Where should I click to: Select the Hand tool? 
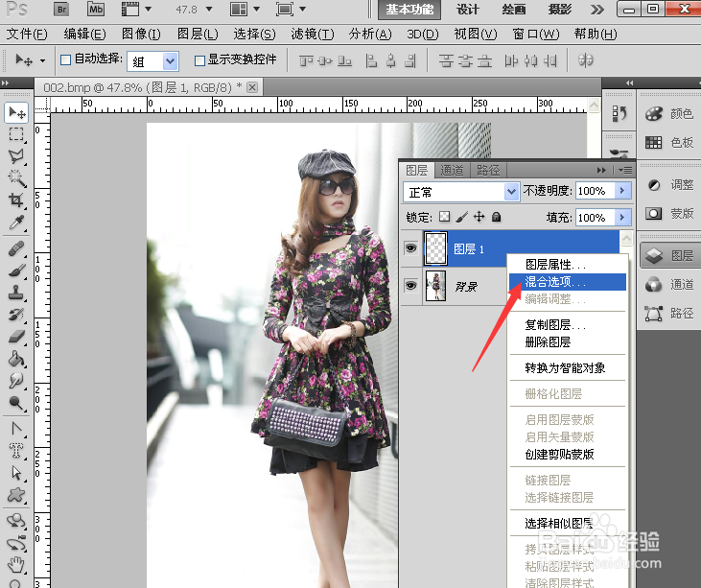16,565
